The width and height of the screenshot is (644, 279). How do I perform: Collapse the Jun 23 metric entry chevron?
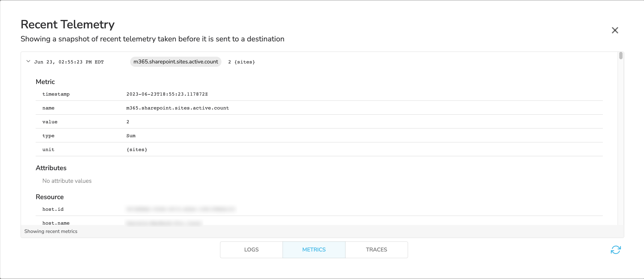point(28,61)
